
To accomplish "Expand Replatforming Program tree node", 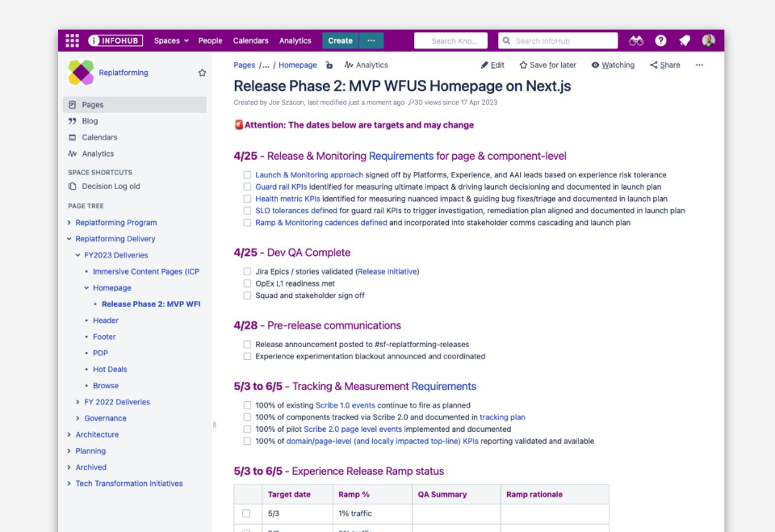I will click(69, 223).
